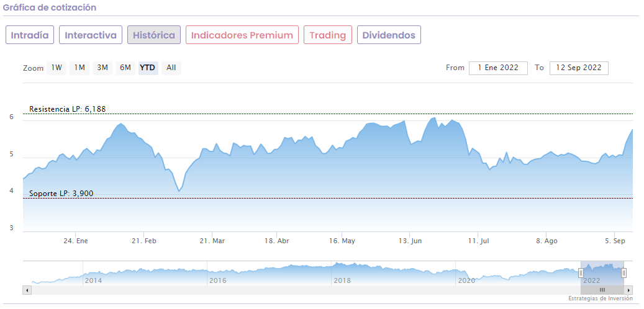This screenshot has width=644, height=309.
Task: Set zoom to 1W
Action: [x=57, y=68]
